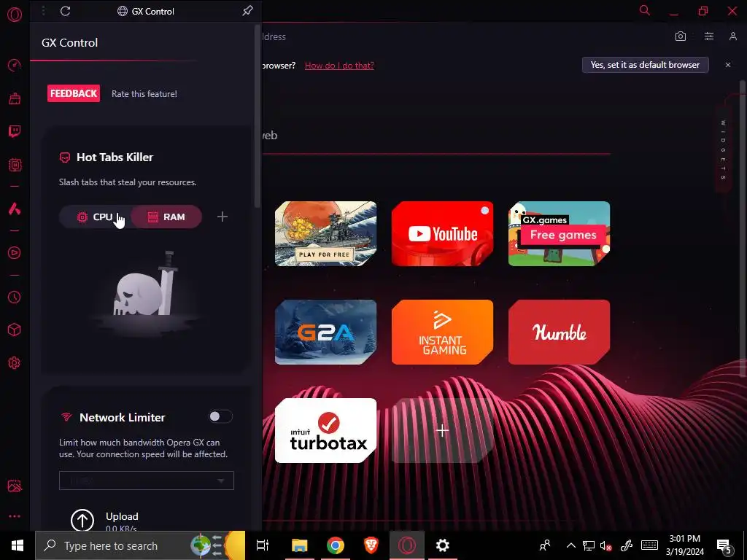Select the RAM tab in Hot Tabs Killer
This screenshot has width=747, height=560.
tap(166, 217)
